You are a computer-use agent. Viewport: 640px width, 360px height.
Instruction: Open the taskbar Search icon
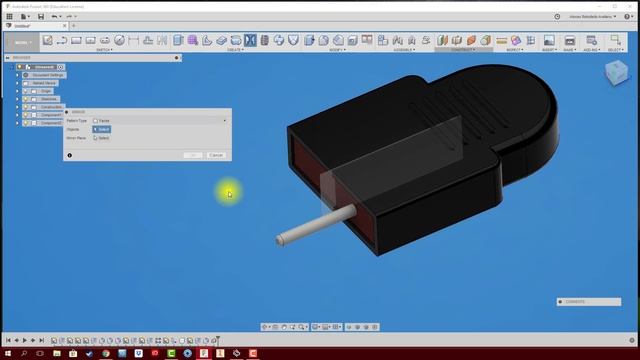pyautogui.click(x=24, y=353)
